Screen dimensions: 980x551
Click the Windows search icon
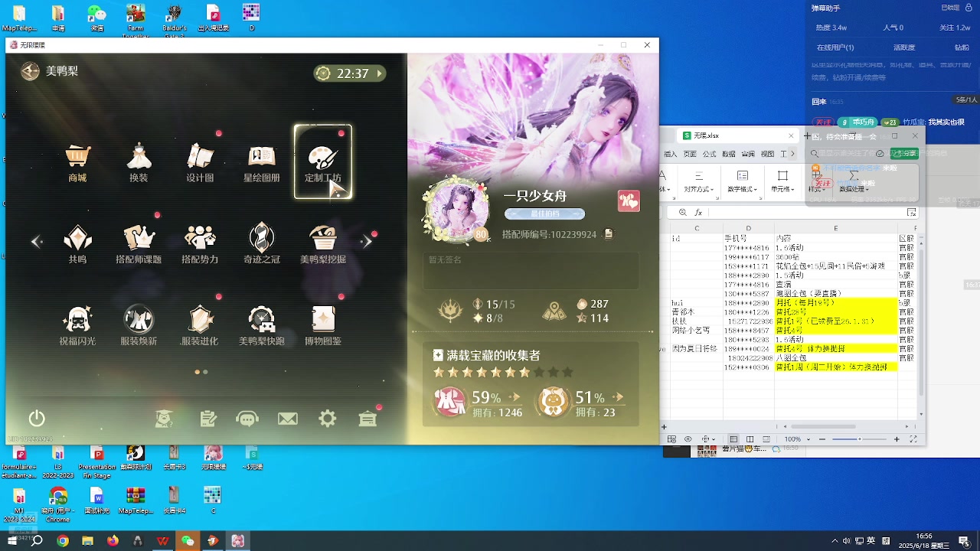37,541
